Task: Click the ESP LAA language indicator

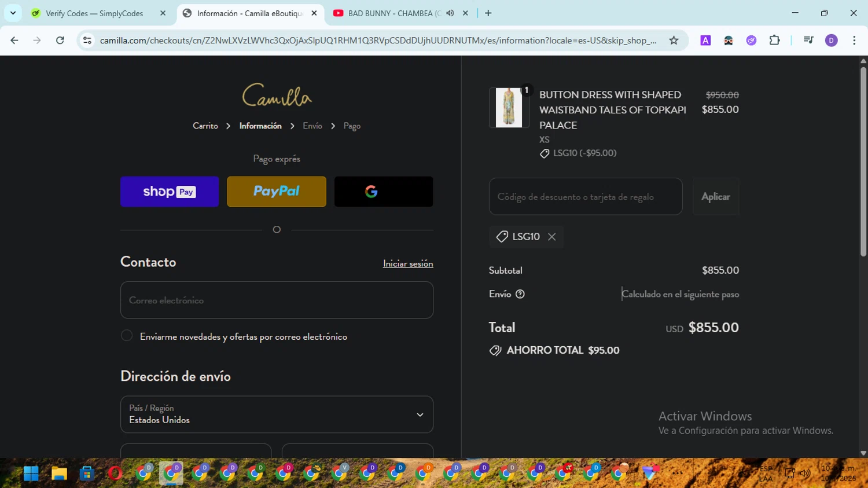Action: pyautogui.click(x=766, y=474)
